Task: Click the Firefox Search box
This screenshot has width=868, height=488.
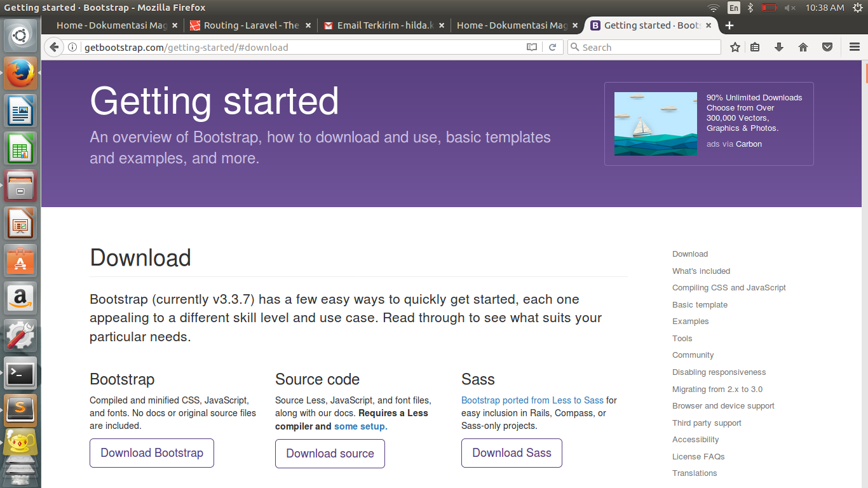Action: coord(644,47)
